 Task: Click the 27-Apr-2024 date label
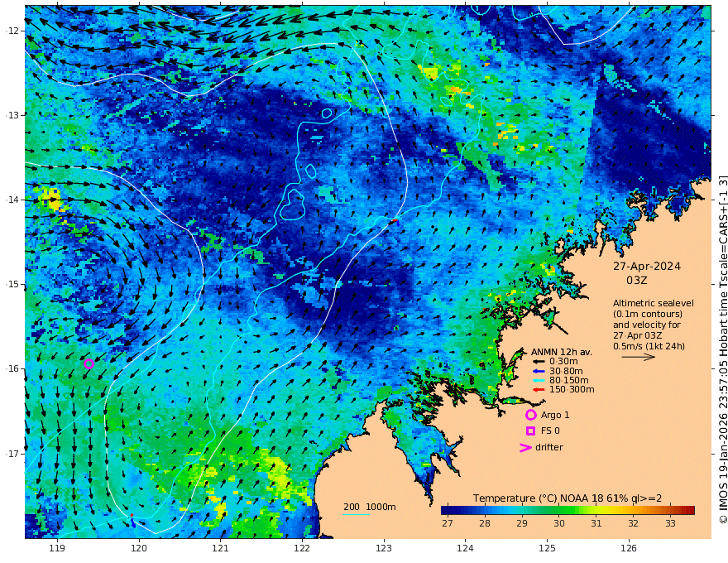(647, 267)
